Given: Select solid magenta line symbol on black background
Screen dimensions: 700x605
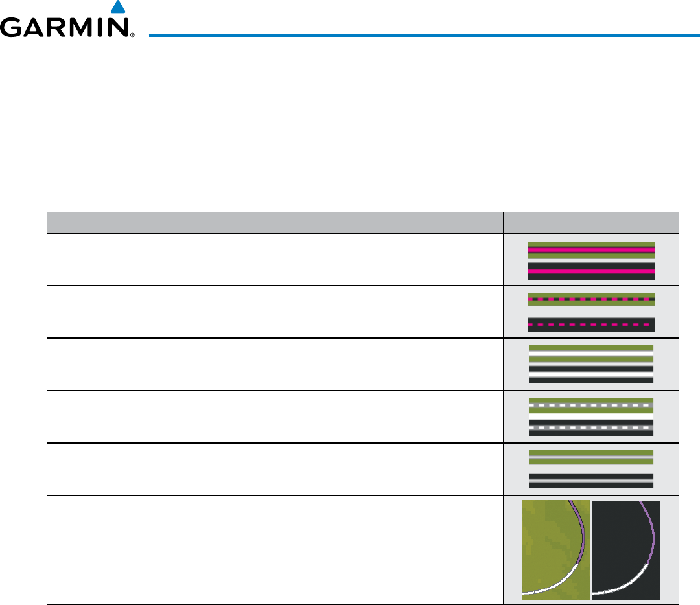Looking at the screenshot, I should click(x=590, y=271).
